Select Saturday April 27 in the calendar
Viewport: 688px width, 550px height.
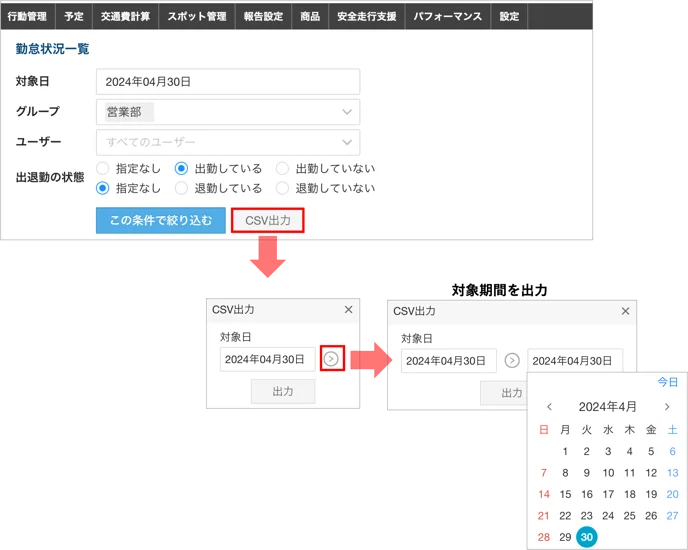pos(673,516)
